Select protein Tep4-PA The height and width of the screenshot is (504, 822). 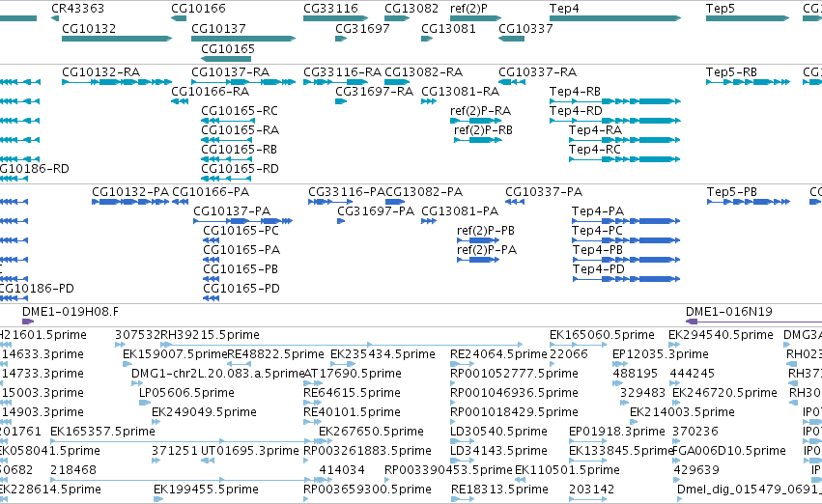627,222
